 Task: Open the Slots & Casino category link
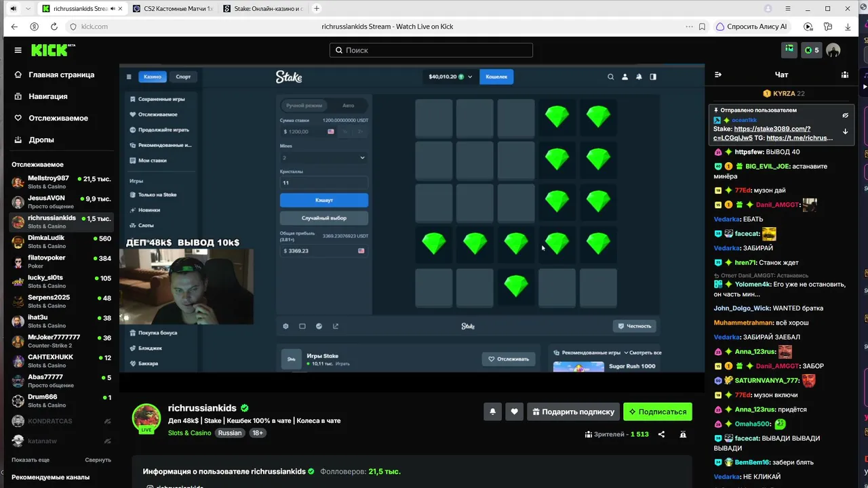click(190, 433)
